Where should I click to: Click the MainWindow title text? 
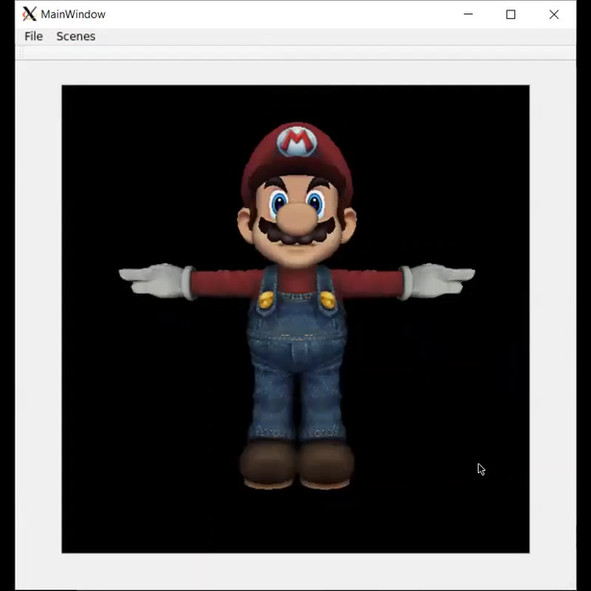tap(73, 14)
